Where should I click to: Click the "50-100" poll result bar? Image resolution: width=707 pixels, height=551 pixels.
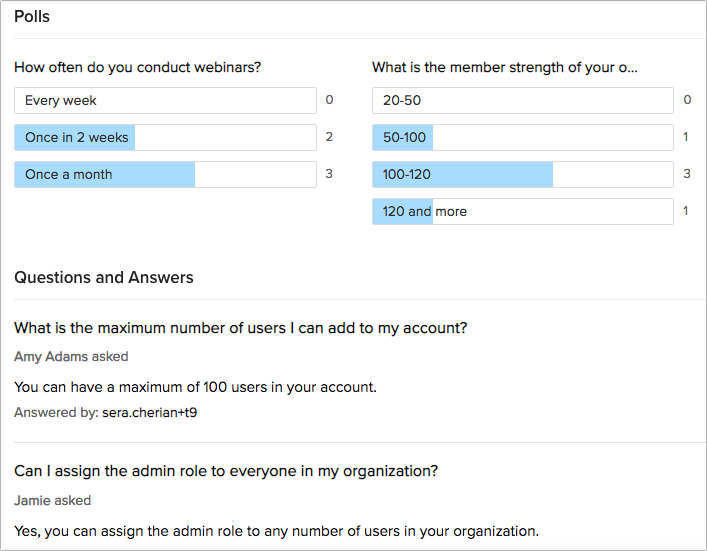click(x=522, y=137)
